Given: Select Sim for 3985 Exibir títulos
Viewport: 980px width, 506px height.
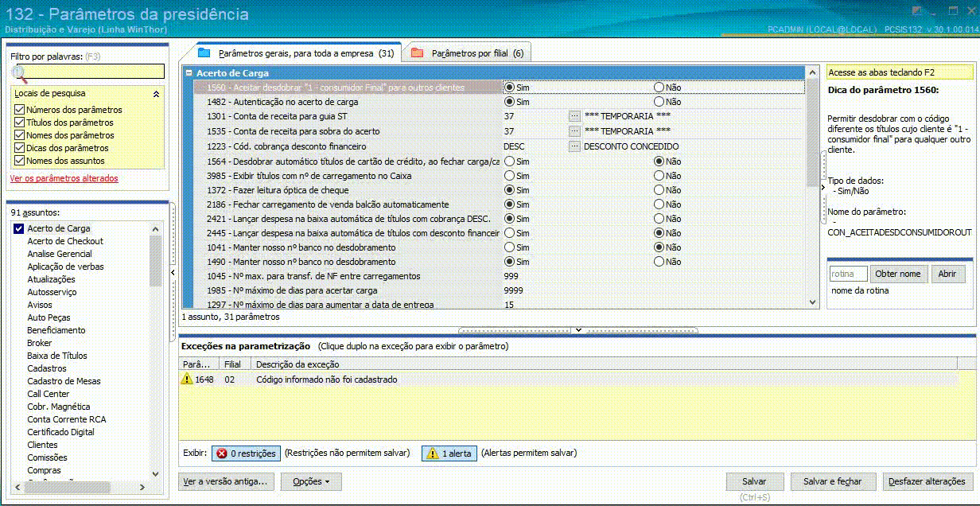Looking at the screenshot, I should click(x=509, y=176).
